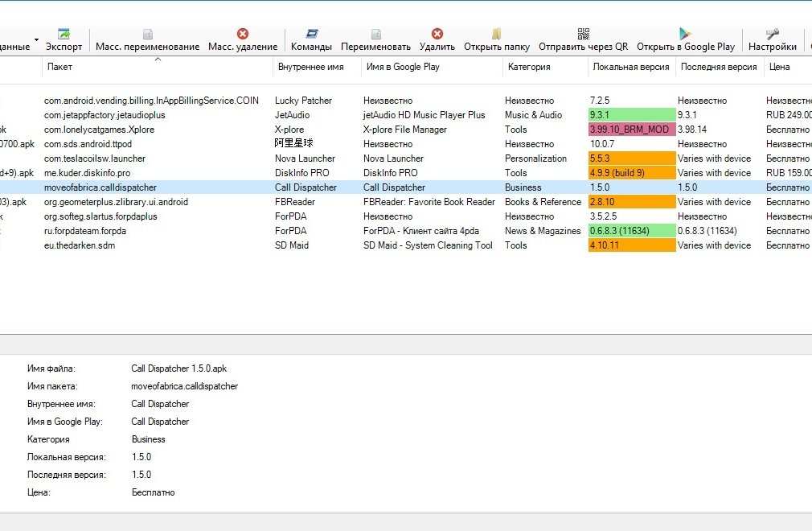Expand the dropdown arrow left of Экспорт
This screenshot has width=812, height=531.
coord(36,40)
